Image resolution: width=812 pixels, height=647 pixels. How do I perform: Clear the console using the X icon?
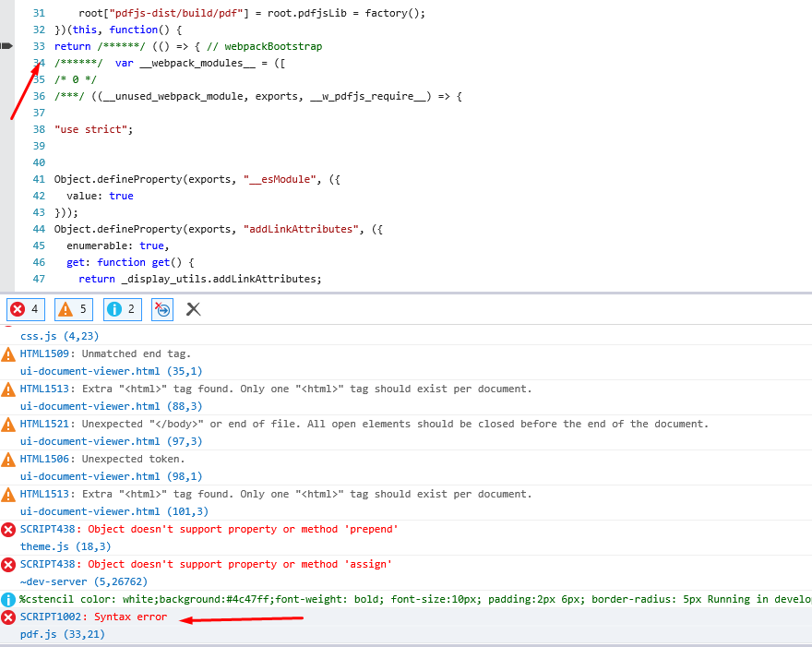coord(193,309)
